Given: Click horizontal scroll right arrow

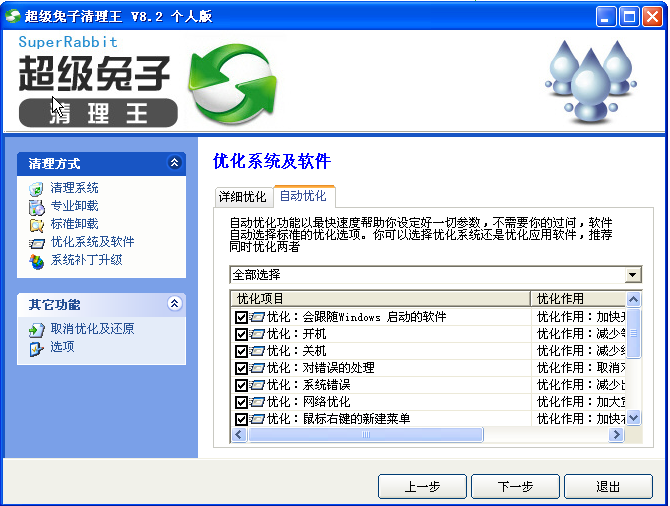Looking at the screenshot, I should tap(616, 435).
